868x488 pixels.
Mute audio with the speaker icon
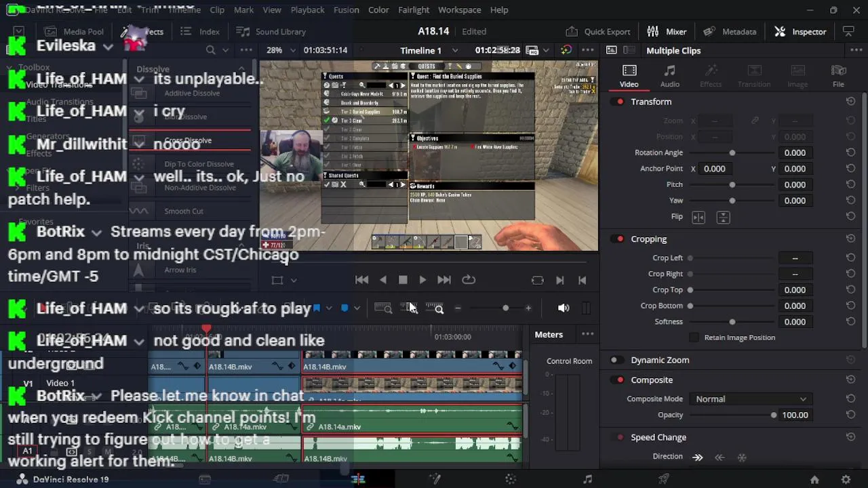coord(564,308)
